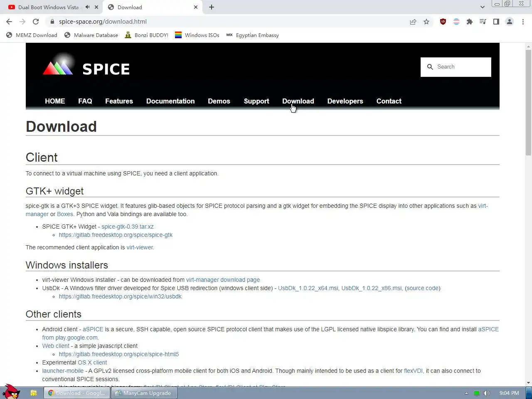This screenshot has height=399, width=532.
Task: Open the Angry Birds start button
Action: [11, 391]
